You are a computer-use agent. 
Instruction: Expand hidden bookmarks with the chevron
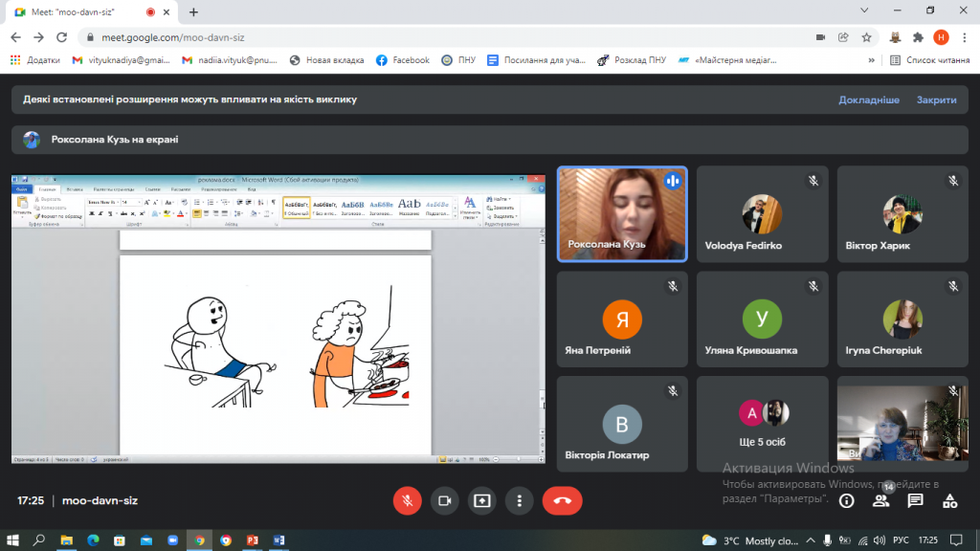coord(873,60)
